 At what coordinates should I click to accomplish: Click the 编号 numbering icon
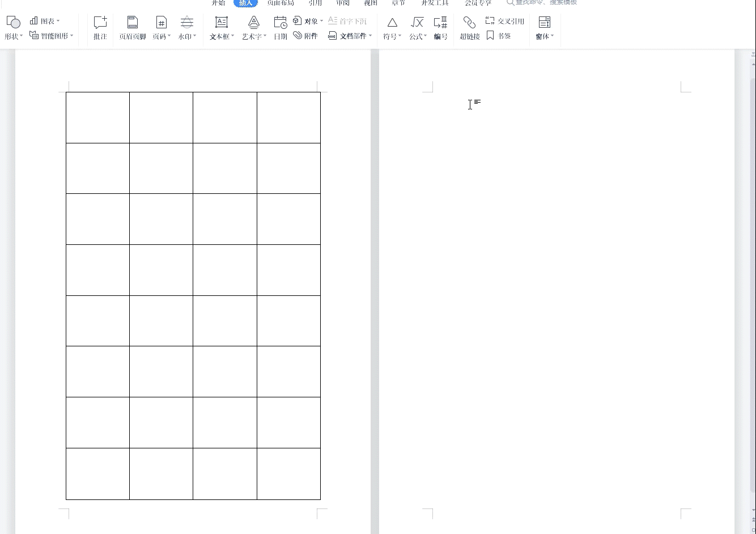pyautogui.click(x=440, y=27)
